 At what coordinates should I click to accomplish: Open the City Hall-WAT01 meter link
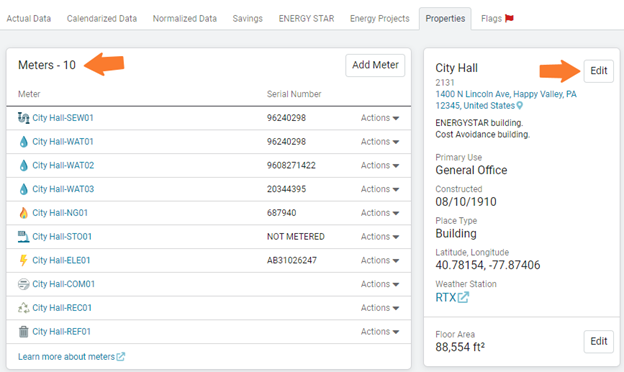[63, 142]
